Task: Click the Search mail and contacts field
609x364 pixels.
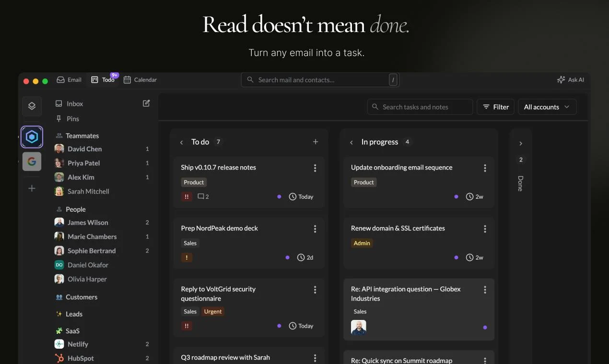Action: point(320,80)
